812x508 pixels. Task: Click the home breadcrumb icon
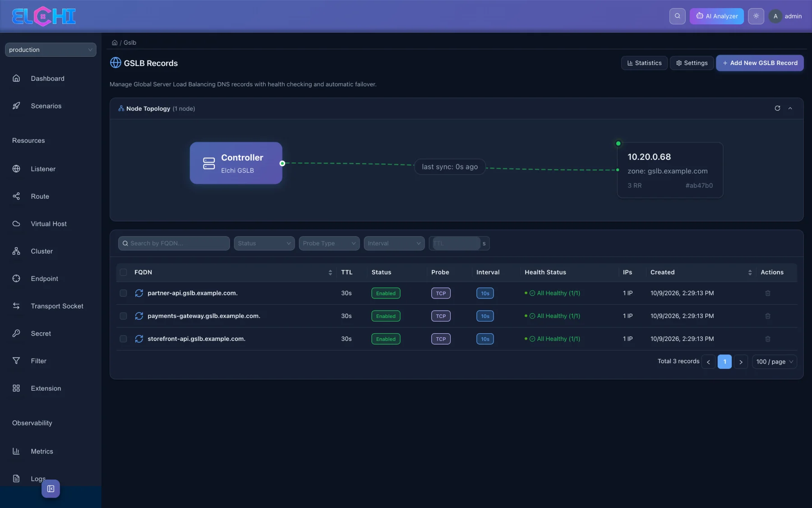[x=115, y=43]
